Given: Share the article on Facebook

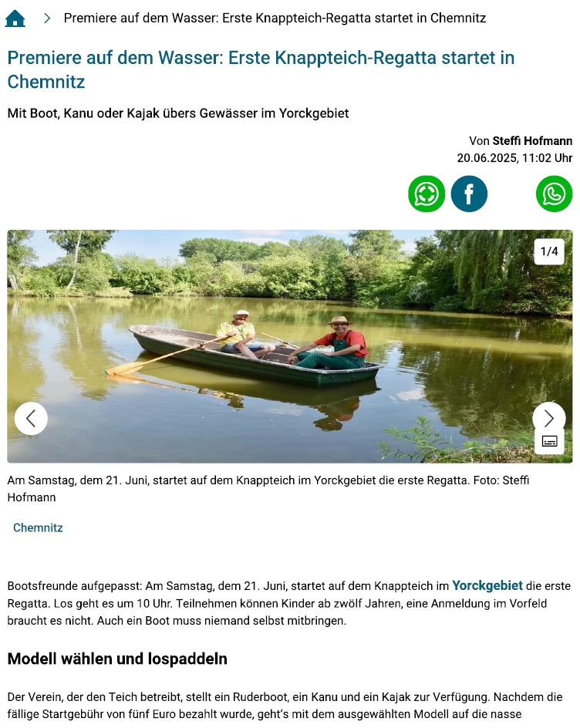Looking at the screenshot, I should click(469, 194).
